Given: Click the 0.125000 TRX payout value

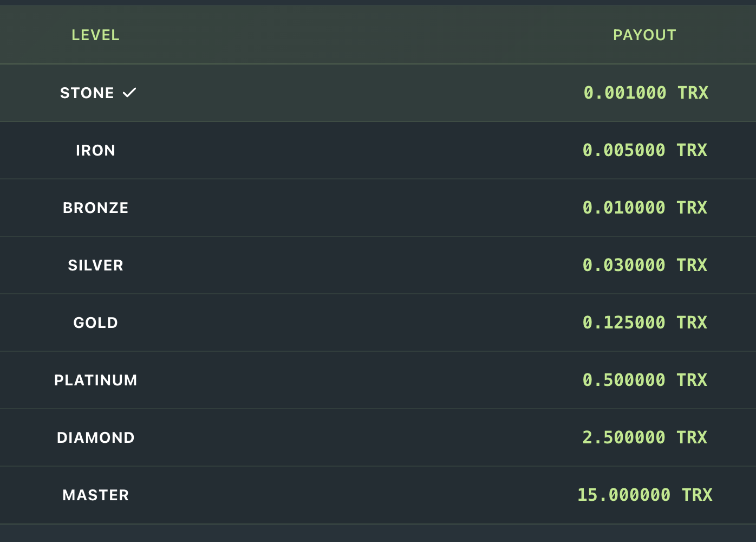Looking at the screenshot, I should coord(644,323).
